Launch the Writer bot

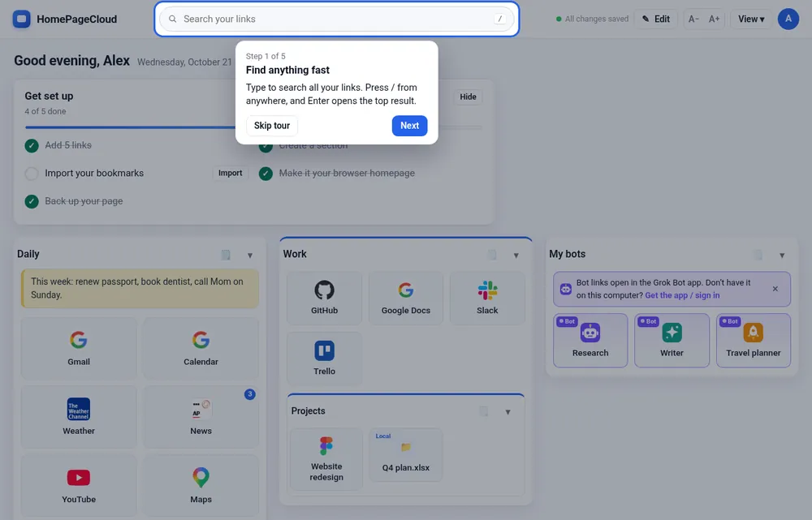point(672,340)
